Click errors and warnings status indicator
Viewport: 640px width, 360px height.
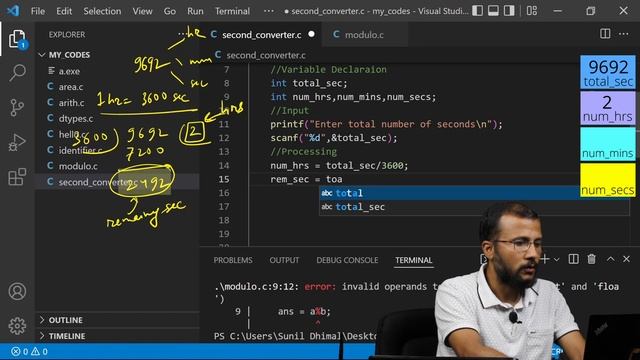click(29, 351)
